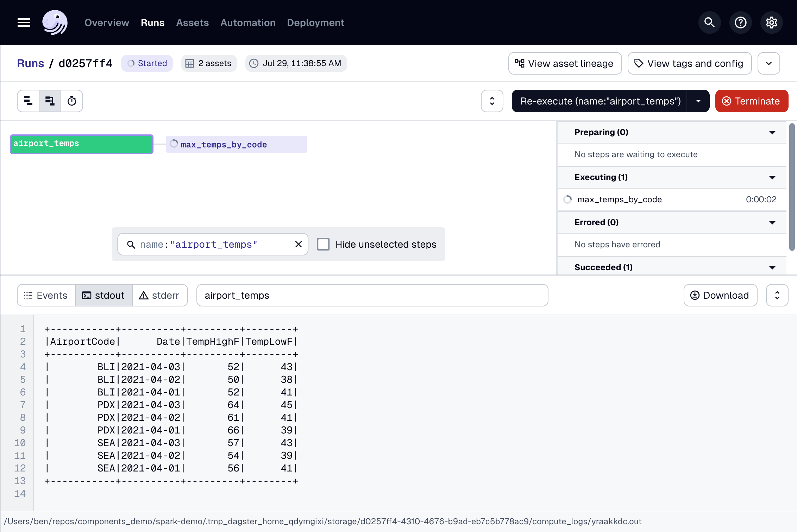797x532 pixels.
Task: Open settings gear icon
Action: tap(771, 23)
